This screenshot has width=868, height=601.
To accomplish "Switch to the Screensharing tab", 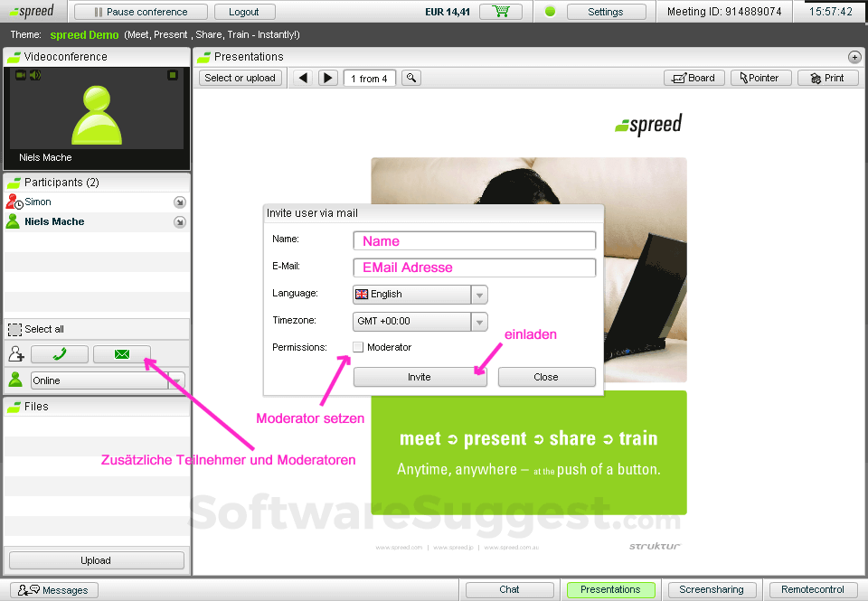I will pyautogui.click(x=712, y=589).
